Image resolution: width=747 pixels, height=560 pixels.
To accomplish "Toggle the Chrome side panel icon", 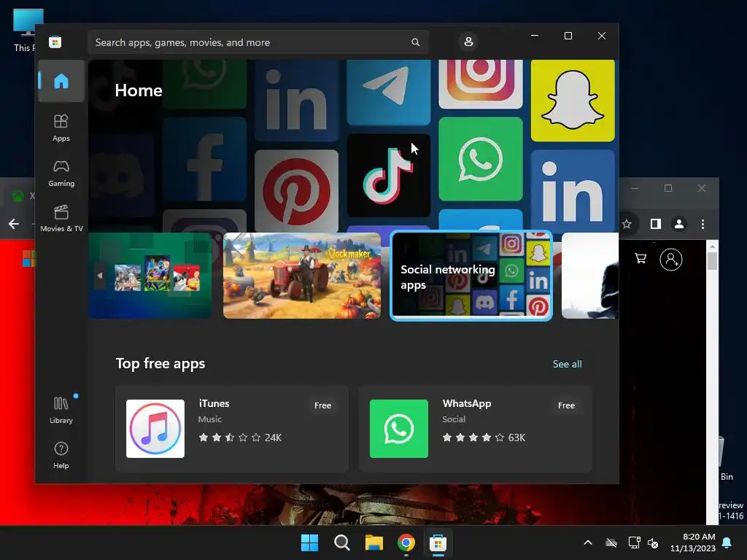I will pos(656,224).
